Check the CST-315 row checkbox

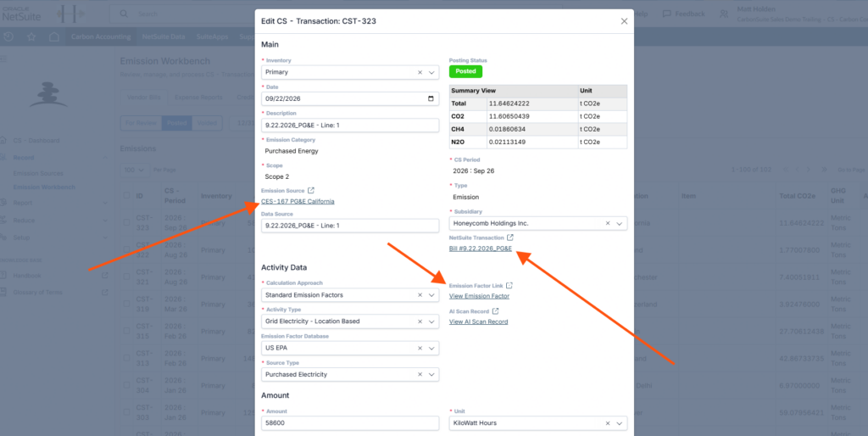127,332
